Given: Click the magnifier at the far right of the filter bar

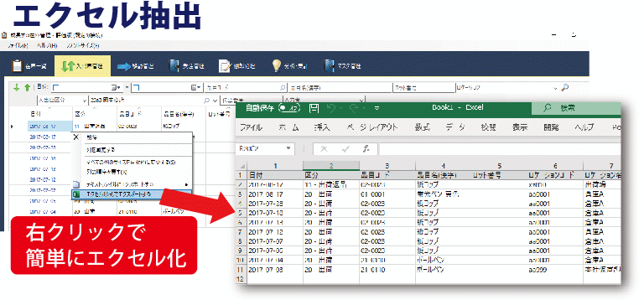Looking at the screenshot, I should [x=565, y=87].
